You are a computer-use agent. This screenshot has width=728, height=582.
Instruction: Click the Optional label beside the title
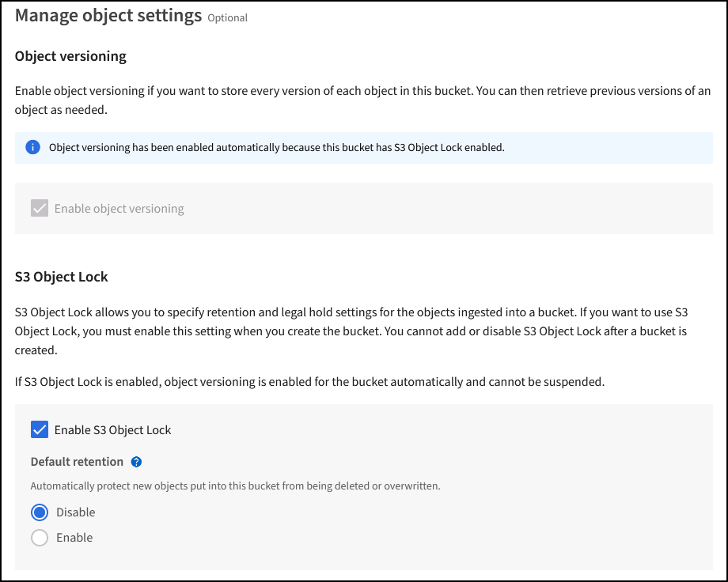tap(227, 17)
